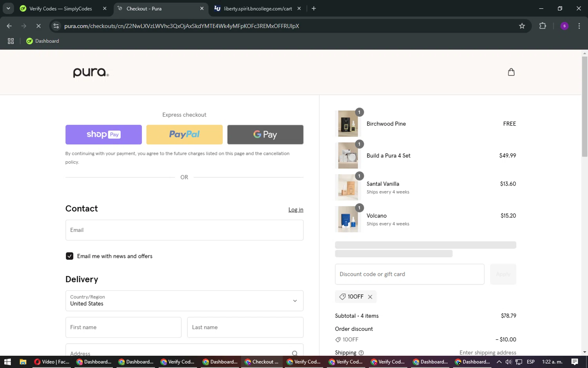Open the network tray icon

tap(519, 362)
